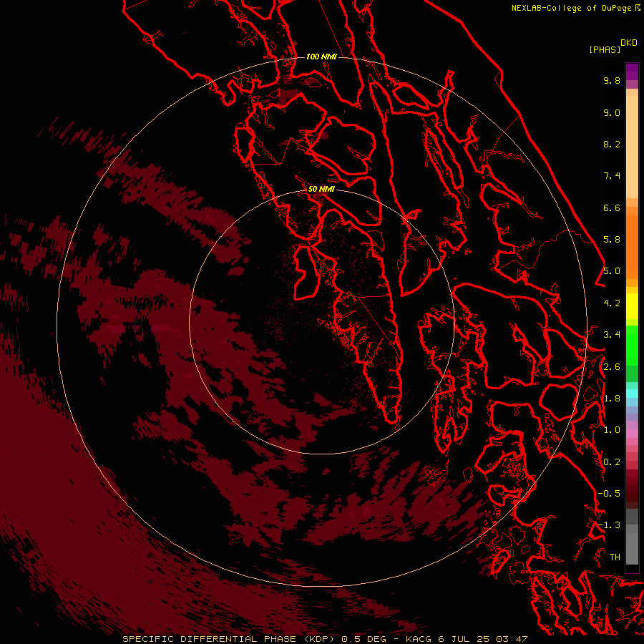Click the 1.0 legend value
The image size is (644, 644).
[612, 430]
